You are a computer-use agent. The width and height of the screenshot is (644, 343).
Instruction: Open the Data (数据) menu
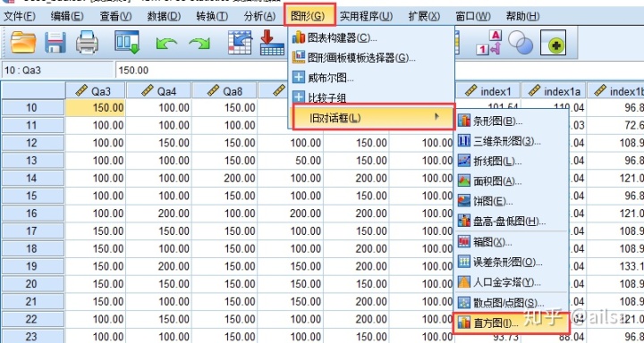click(x=164, y=16)
